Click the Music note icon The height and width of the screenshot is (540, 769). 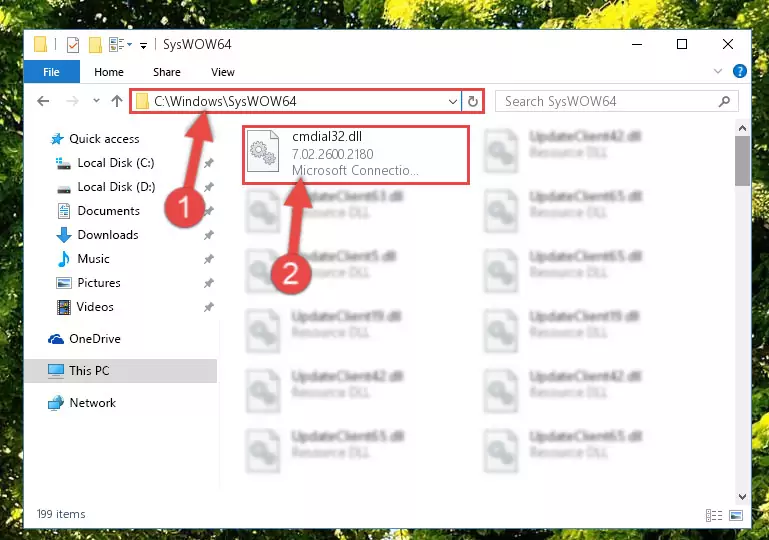[64, 259]
